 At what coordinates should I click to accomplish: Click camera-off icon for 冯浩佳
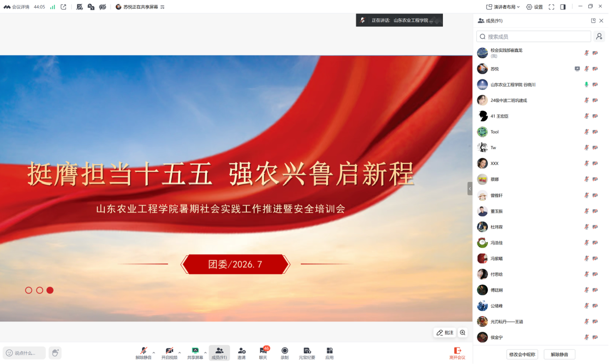[x=595, y=243]
